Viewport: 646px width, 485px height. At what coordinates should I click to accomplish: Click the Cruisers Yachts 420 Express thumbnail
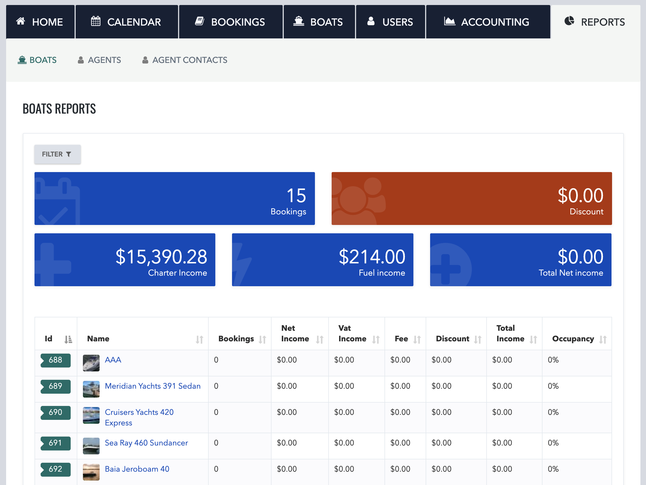[x=91, y=416]
